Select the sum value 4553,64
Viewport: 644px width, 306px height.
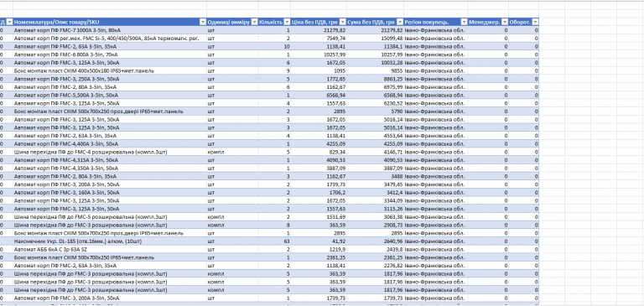(375, 136)
